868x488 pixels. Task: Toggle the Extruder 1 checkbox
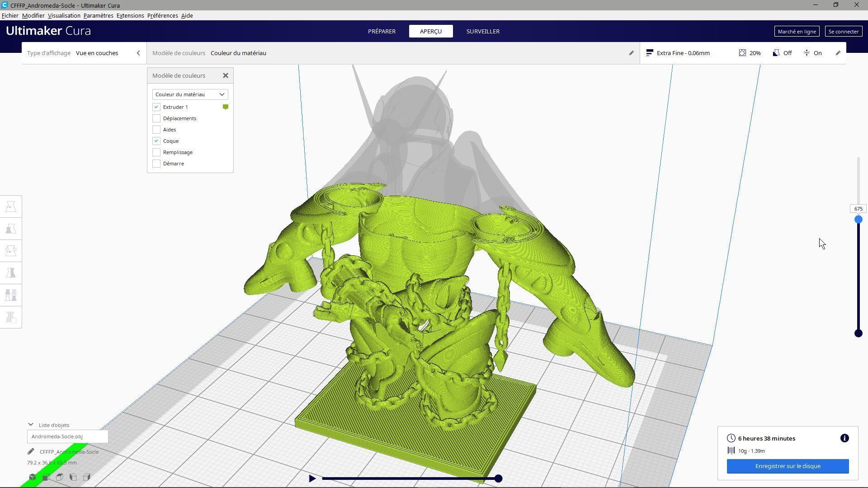pyautogui.click(x=156, y=107)
